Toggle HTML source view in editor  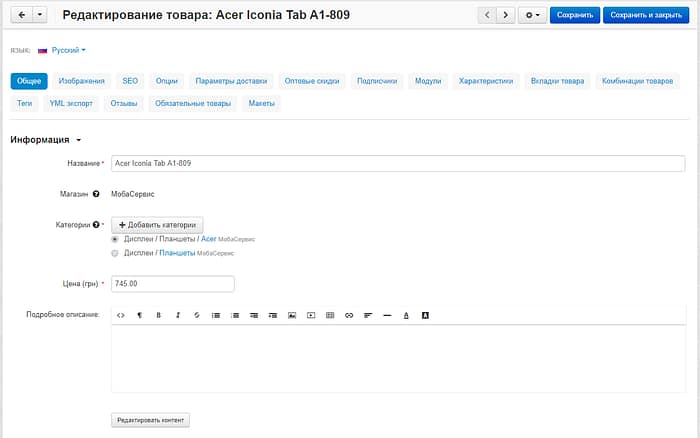click(121, 315)
